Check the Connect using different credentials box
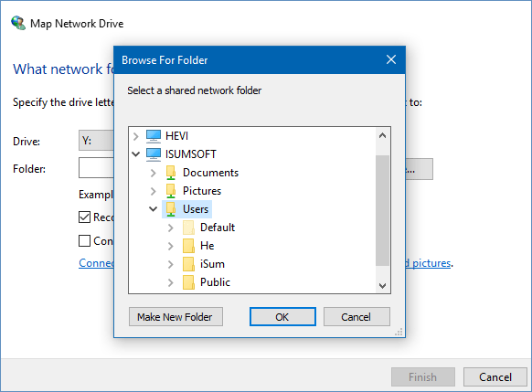This screenshot has height=392, width=532. (84, 241)
